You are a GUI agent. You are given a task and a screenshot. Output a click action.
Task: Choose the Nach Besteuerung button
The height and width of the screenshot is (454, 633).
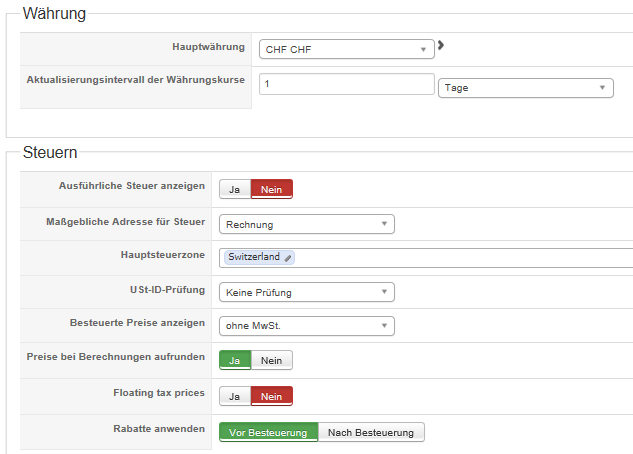pos(371,432)
